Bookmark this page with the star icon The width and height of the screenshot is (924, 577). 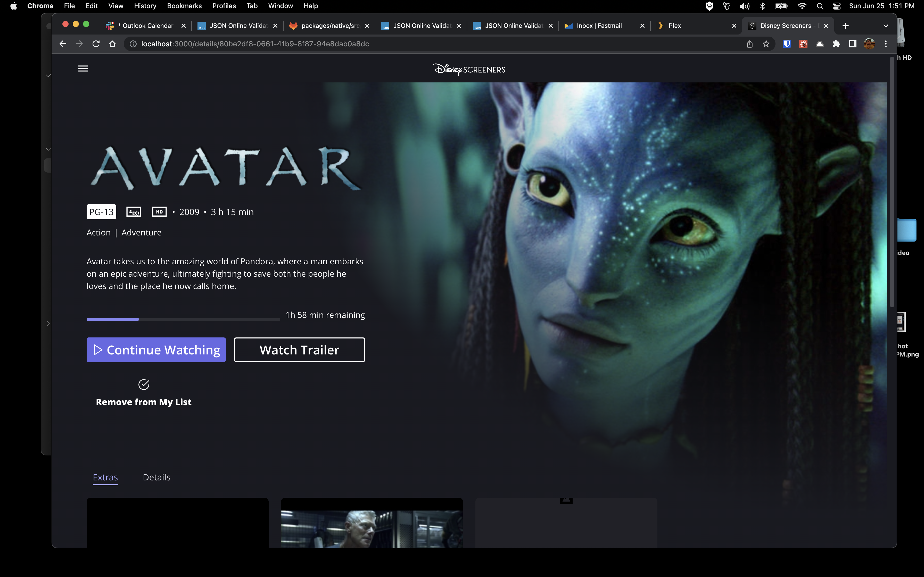click(766, 44)
